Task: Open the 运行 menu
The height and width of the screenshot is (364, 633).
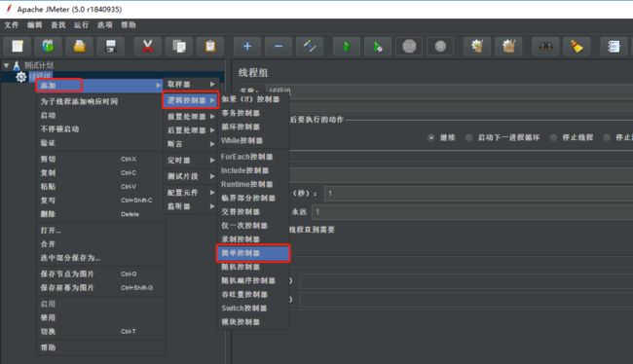Action: (x=81, y=25)
